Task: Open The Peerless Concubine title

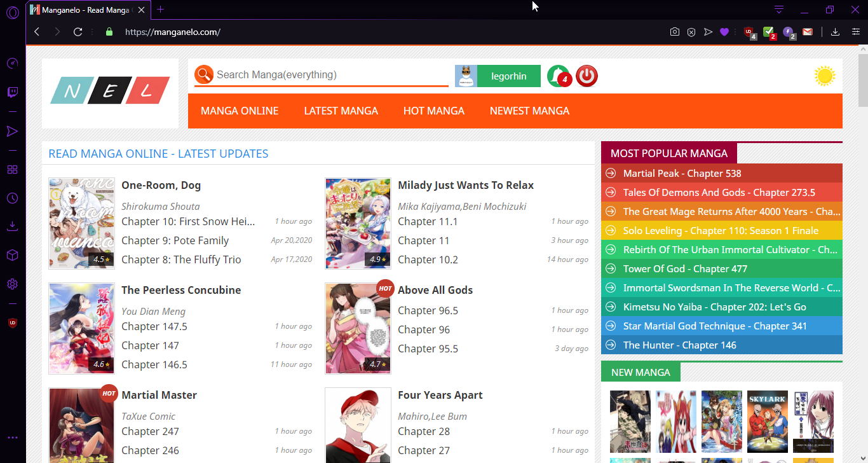Action: (181, 290)
